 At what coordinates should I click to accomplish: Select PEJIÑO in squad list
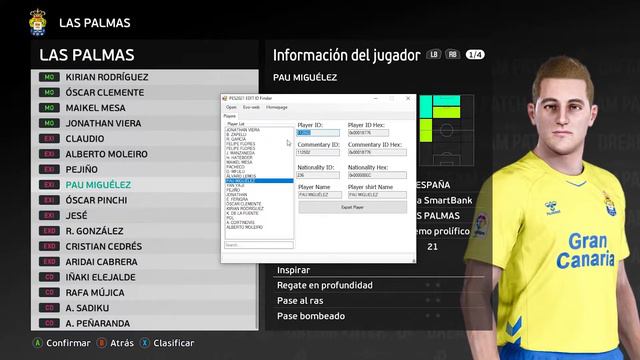[x=144, y=169]
